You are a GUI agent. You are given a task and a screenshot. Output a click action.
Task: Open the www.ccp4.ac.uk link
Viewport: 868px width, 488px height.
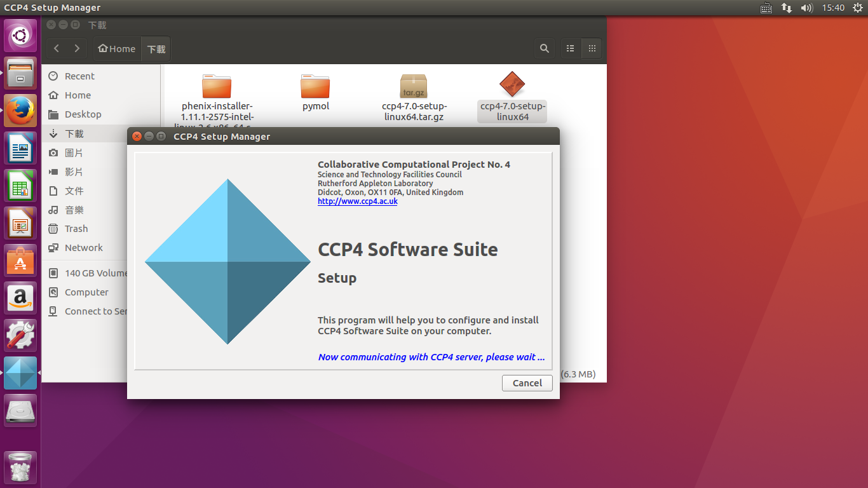pyautogui.click(x=357, y=201)
